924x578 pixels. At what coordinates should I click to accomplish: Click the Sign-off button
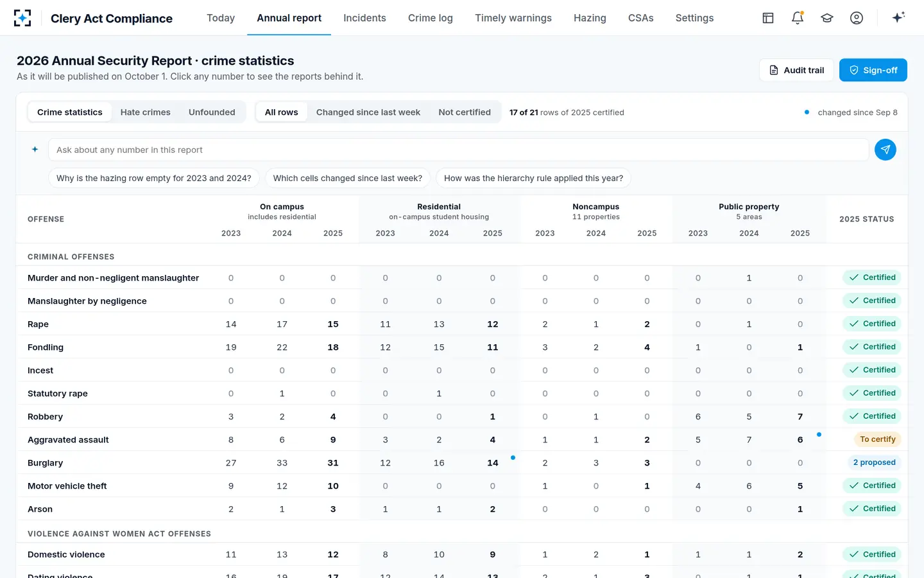click(x=873, y=70)
